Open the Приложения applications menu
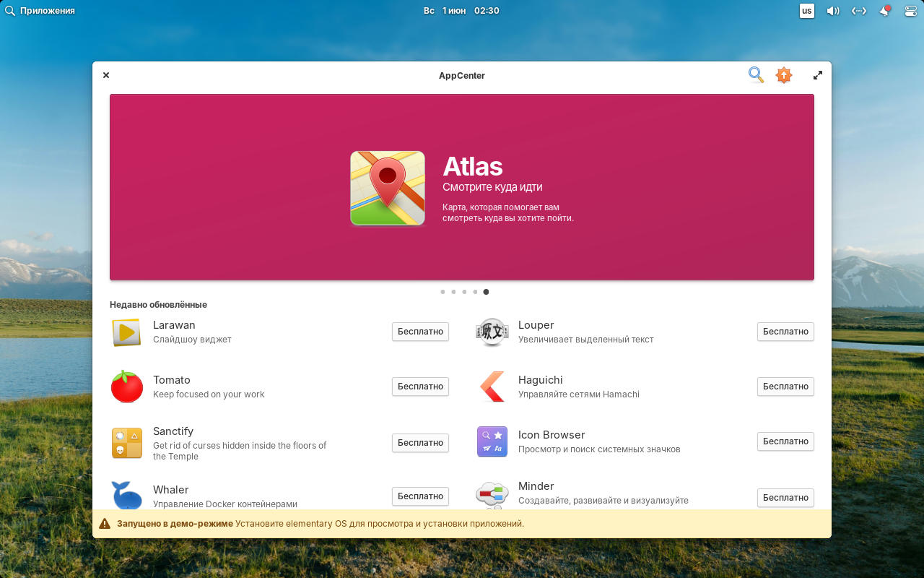This screenshot has width=924, height=578. pos(40,11)
